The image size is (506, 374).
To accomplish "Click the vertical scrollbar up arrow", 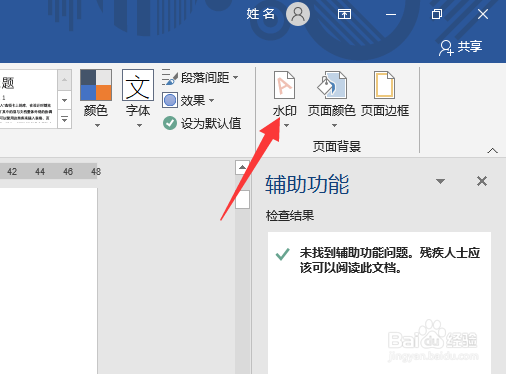I will click(242, 167).
